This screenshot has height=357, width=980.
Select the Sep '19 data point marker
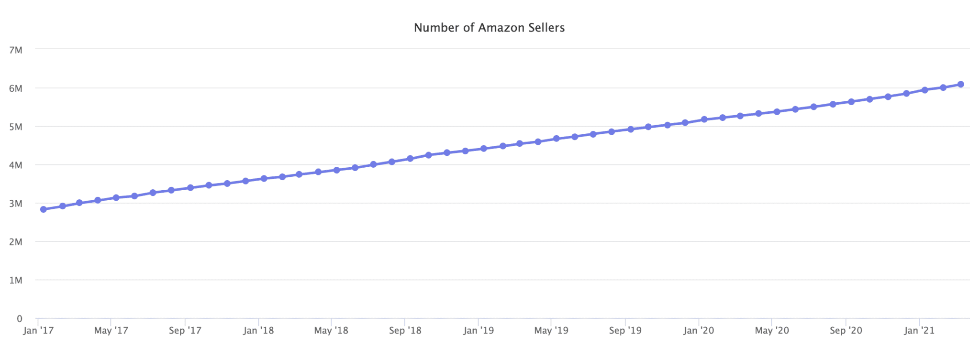(631, 129)
